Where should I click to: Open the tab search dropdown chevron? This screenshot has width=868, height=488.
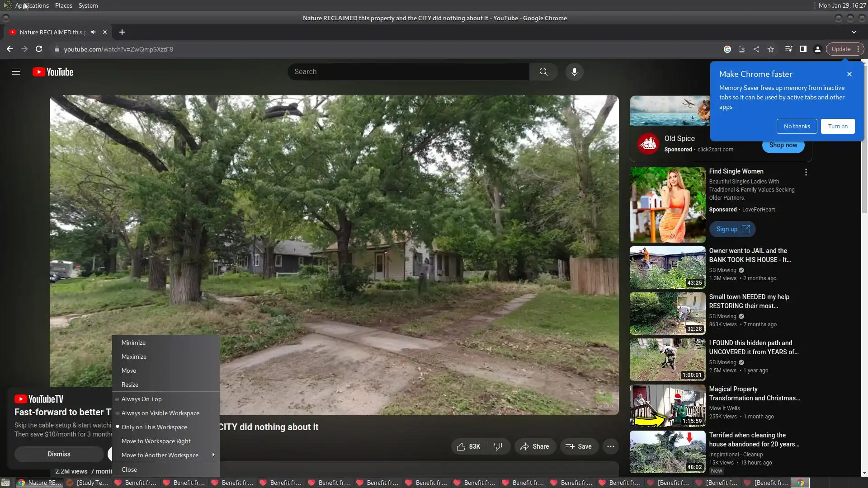pyautogui.click(x=854, y=32)
